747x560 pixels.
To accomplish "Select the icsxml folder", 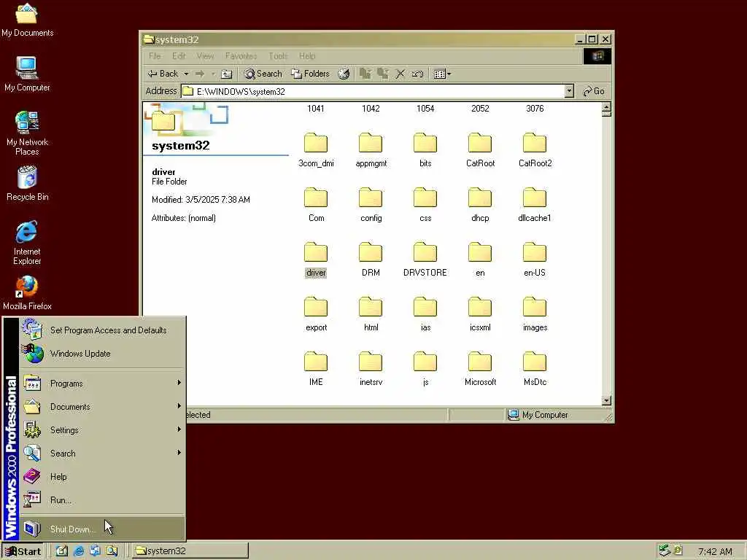I will [480, 314].
